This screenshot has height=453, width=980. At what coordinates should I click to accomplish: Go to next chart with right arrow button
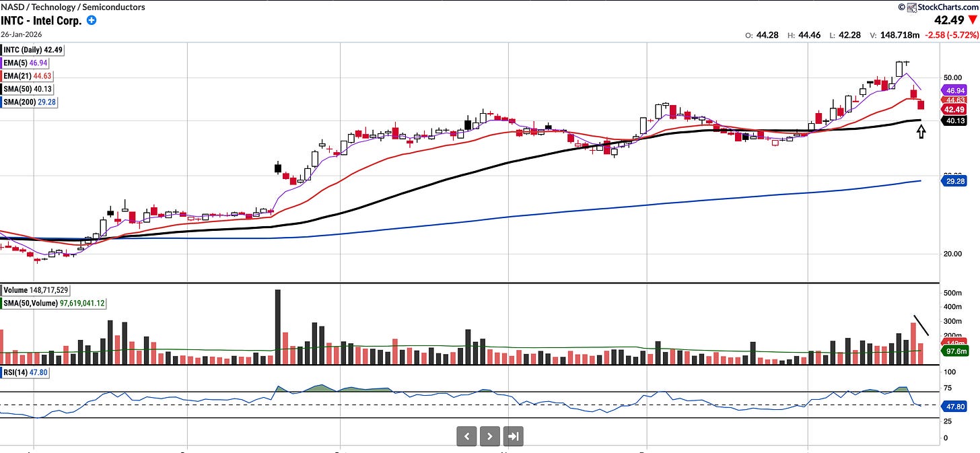tap(490, 436)
